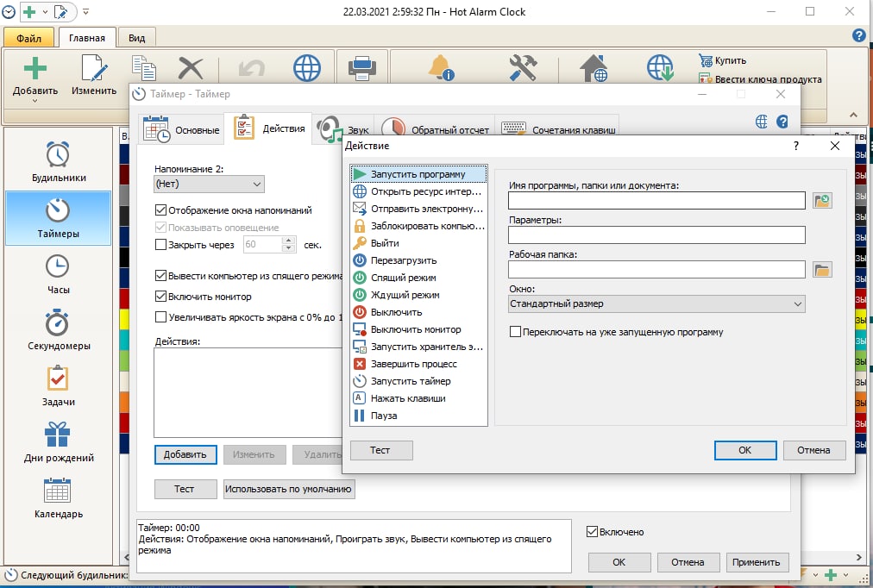Click the Изменить edit icon in ribbon
Screen dimensions: 873x588
pyautogui.click(x=94, y=68)
